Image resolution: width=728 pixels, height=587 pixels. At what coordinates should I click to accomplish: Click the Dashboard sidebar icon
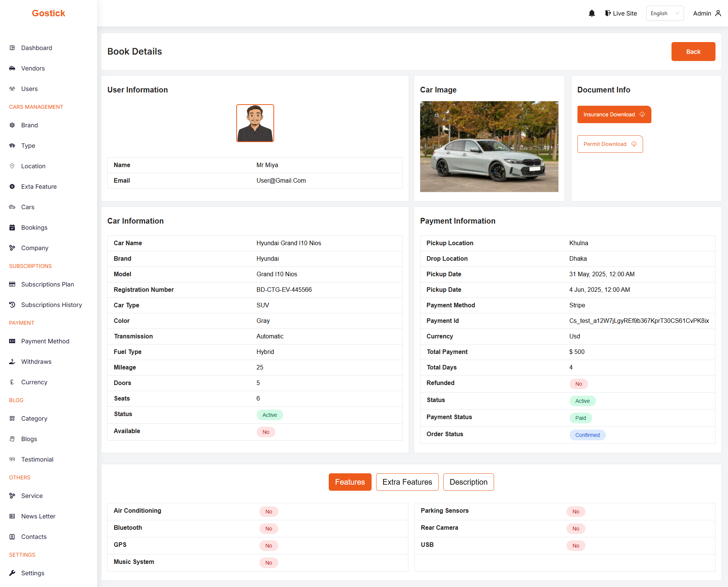coord(12,48)
